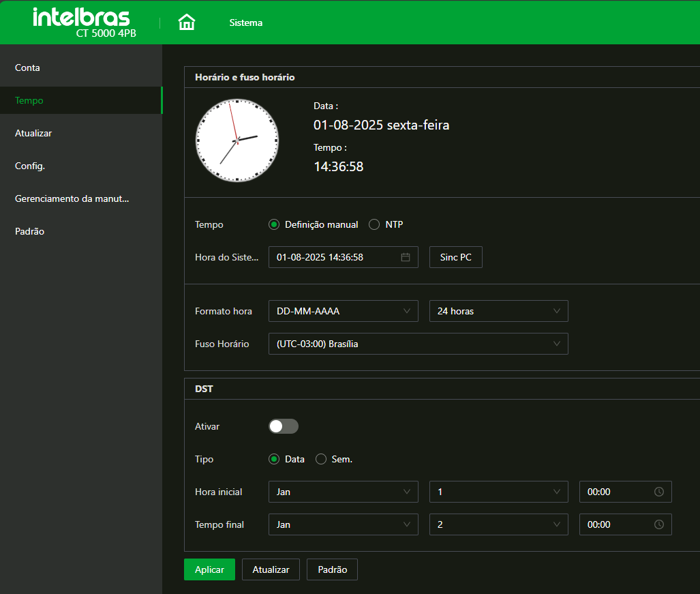This screenshot has width=700, height=594.
Task: Select Definição manual radio option
Action: [275, 224]
